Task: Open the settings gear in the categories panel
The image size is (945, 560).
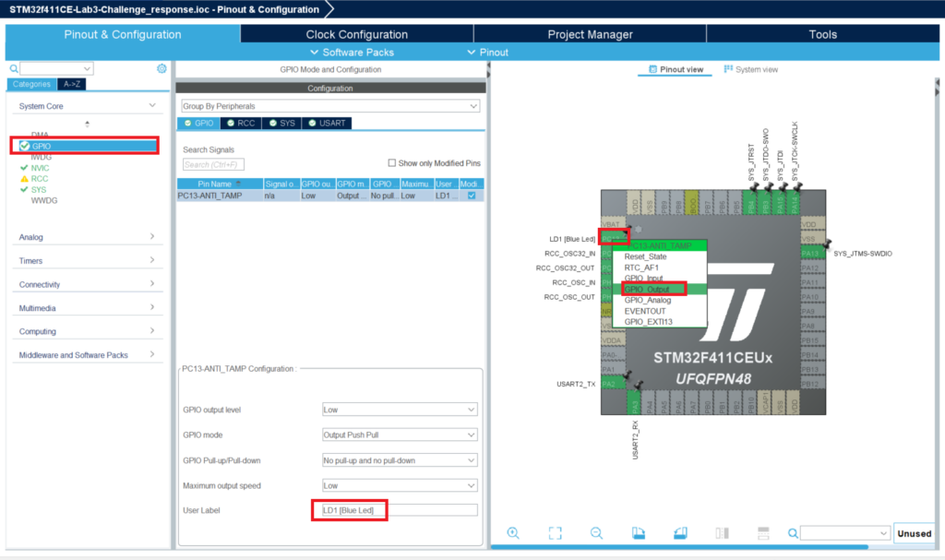Action: click(161, 68)
